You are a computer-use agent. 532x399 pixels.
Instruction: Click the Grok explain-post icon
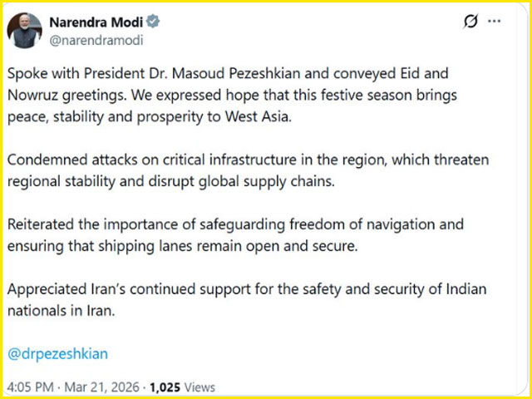coord(471,22)
